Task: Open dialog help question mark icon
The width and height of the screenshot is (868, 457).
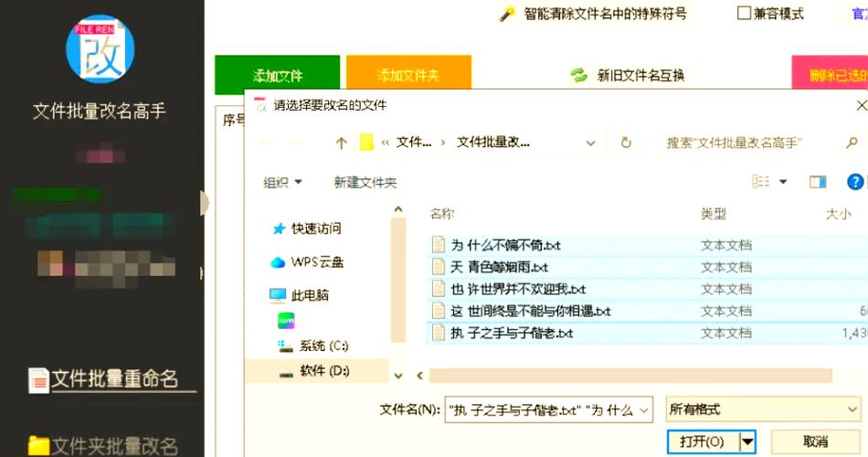Action: (x=855, y=181)
